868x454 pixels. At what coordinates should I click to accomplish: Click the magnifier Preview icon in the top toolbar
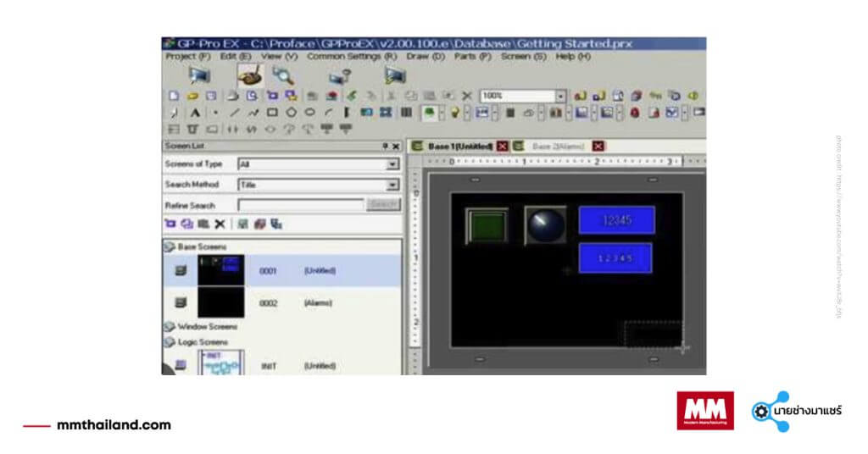(282, 76)
